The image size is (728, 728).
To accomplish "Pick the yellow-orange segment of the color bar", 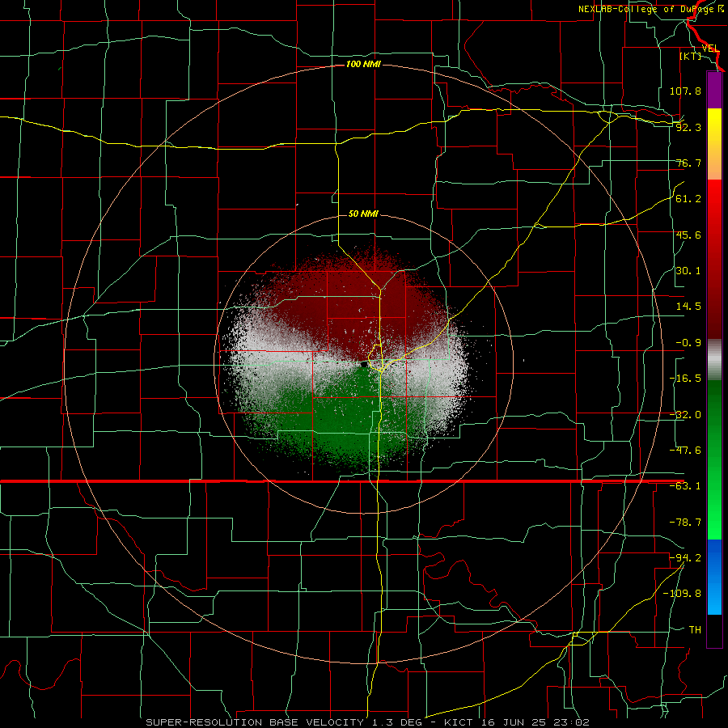I will tap(714, 144).
